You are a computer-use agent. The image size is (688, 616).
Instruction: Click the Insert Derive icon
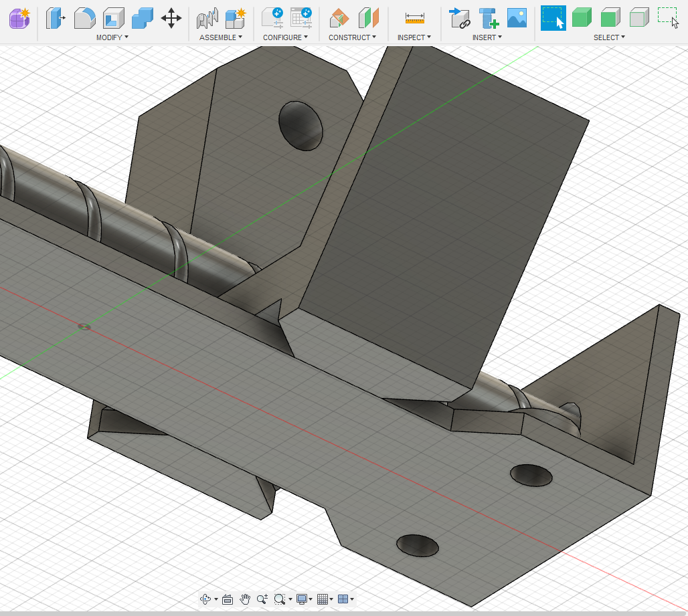(459, 19)
